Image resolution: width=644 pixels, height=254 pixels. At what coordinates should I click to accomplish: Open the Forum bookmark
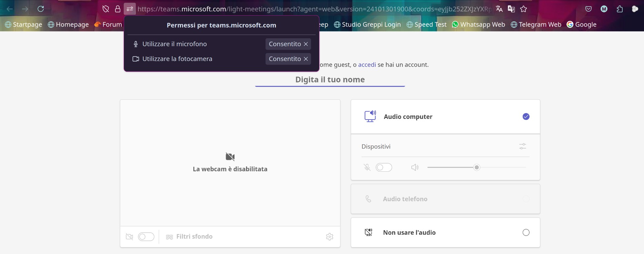tap(108, 24)
